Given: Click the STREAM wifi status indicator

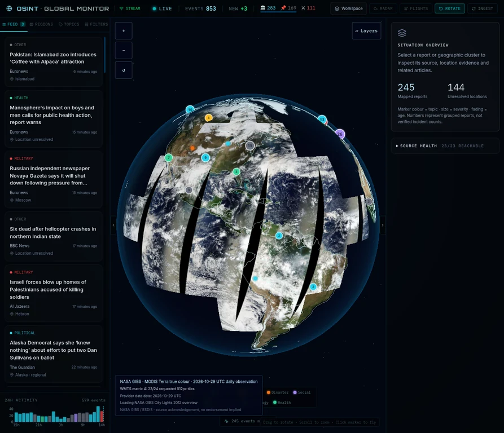Looking at the screenshot, I should (x=130, y=8).
